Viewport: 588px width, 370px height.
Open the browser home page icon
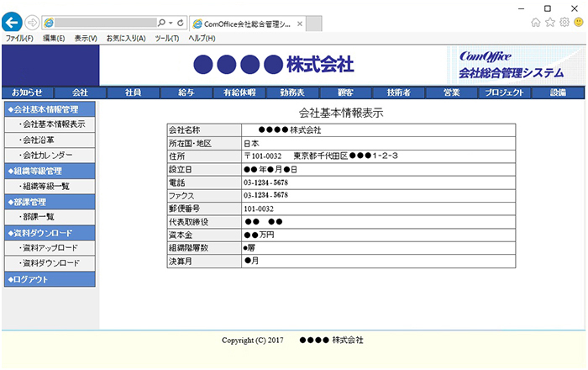(x=536, y=23)
